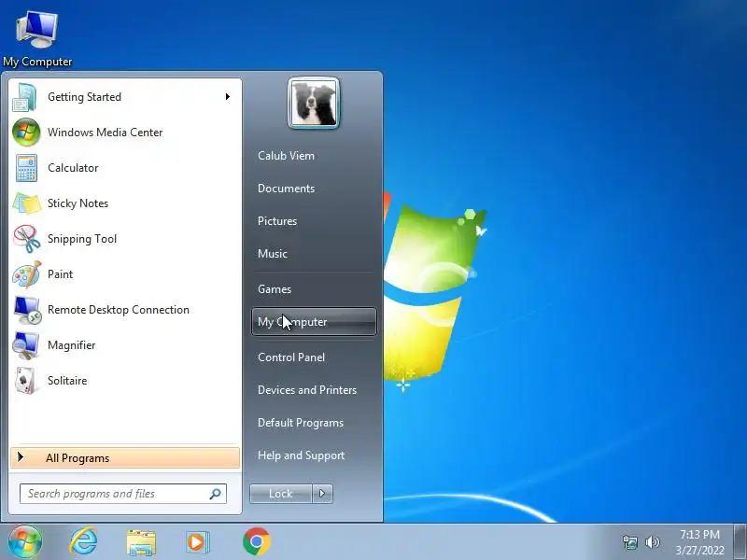Open Games from Start menu
The height and width of the screenshot is (560, 747).
(x=275, y=289)
